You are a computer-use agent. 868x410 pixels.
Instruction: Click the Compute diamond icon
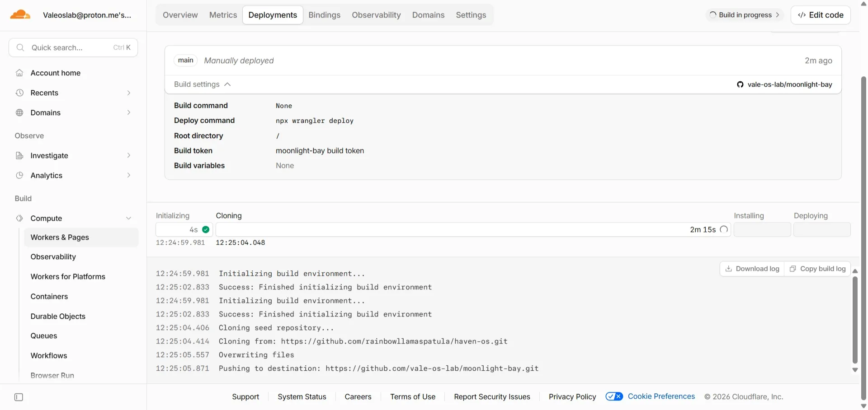pyautogui.click(x=19, y=218)
